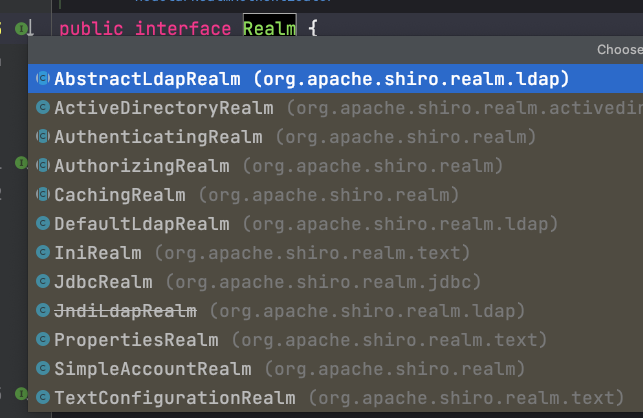Click the abstract class icon beside AbstractLdapRealm
Image resolution: width=643 pixels, height=418 pixels.
(43, 78)
